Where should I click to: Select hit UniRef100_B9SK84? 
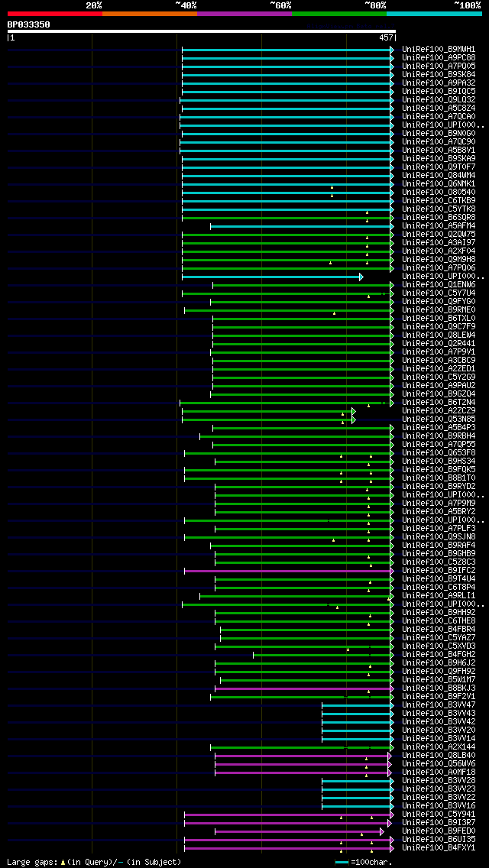pos(439,74)
